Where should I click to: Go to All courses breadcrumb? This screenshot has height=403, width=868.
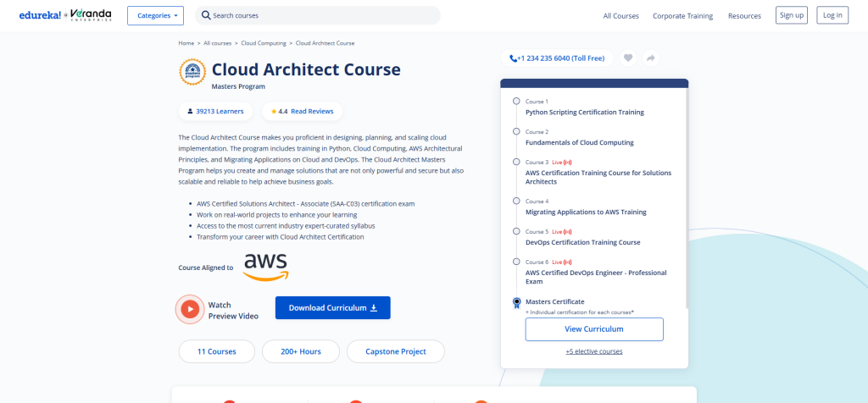click(218, 43)
